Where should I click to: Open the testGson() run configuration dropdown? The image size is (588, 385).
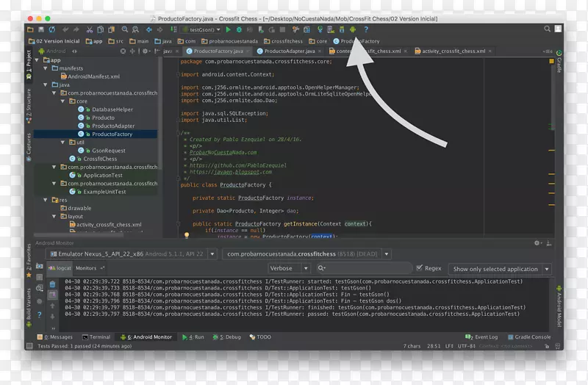click(201, 29)
